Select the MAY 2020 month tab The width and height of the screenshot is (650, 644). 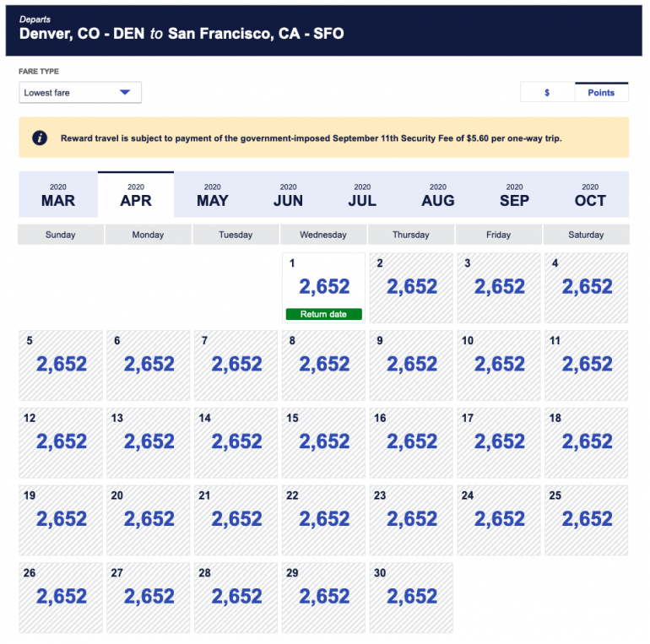point(212,195)
